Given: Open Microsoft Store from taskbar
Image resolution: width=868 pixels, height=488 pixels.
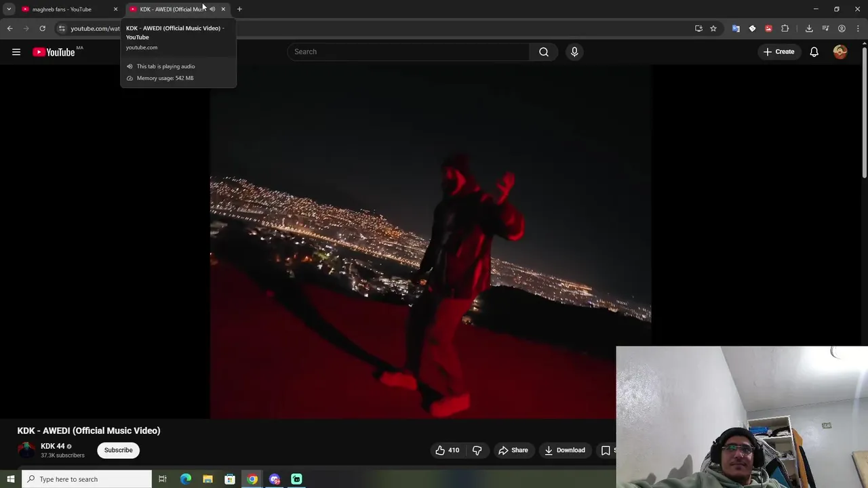Looking at the screenshot, I should [230, 479].
